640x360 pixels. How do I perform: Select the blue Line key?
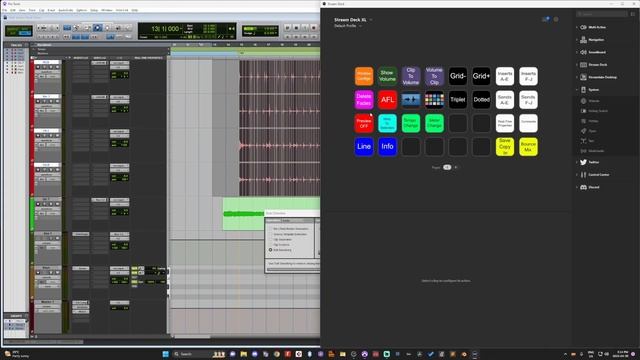coord(364,147)
